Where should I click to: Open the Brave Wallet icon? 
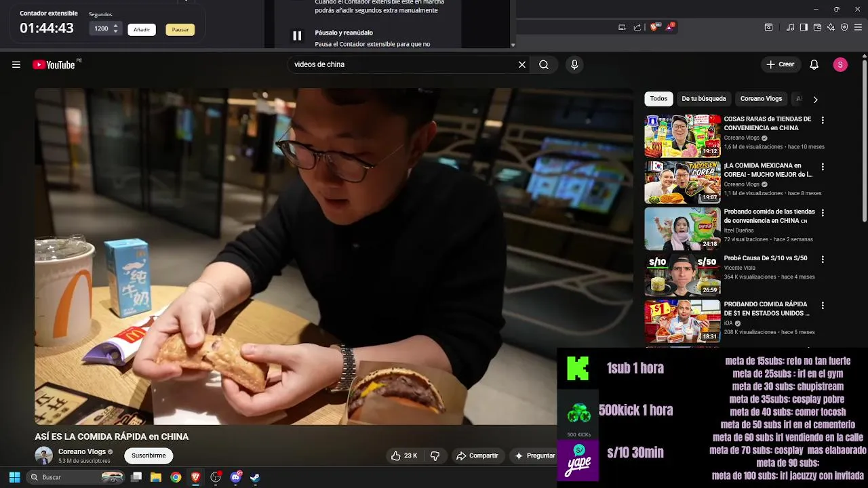pyautogui.click(x=817, y=27)
